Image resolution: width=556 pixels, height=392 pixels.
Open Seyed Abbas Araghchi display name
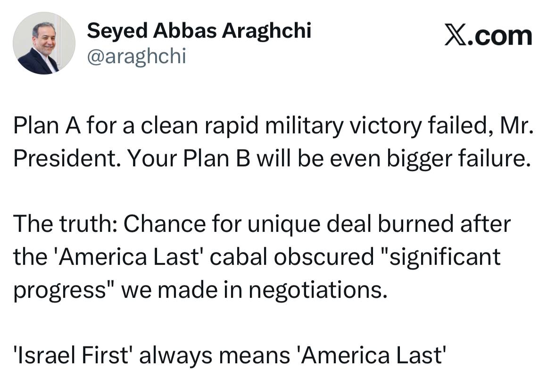(199, 31)
